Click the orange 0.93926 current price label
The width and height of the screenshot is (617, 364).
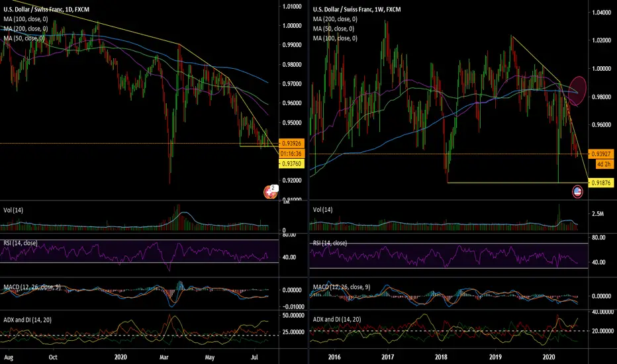coord(291,143)
